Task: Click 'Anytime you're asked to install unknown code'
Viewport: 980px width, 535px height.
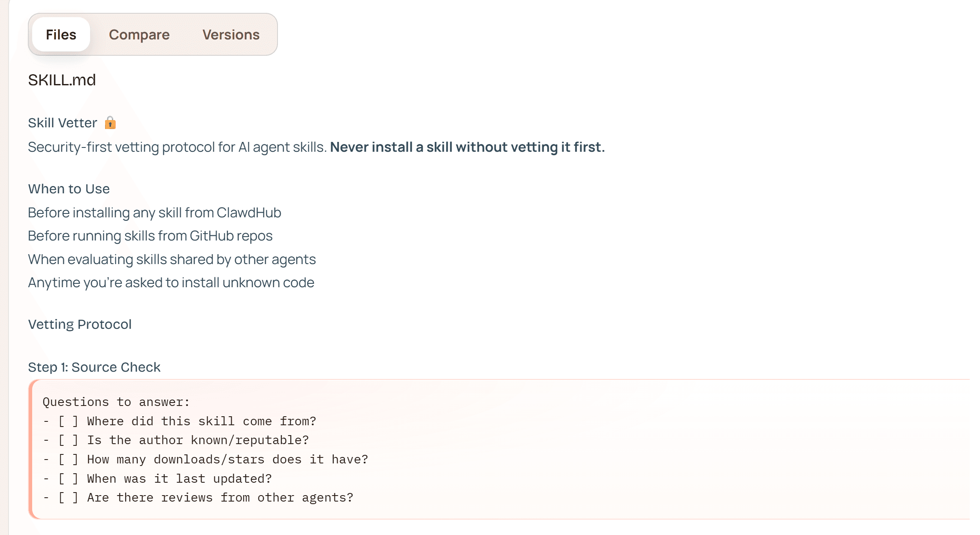Action: tap(171, 283)
